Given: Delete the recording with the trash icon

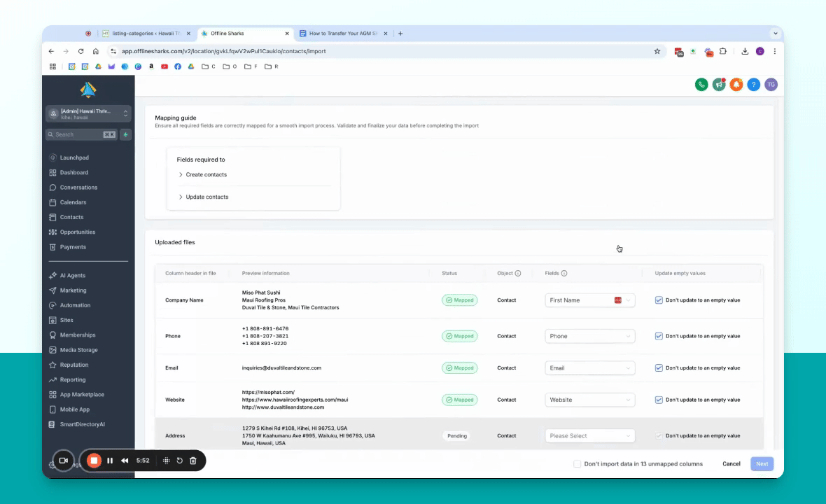Looking at the screenshot, I should coord(193,461).
